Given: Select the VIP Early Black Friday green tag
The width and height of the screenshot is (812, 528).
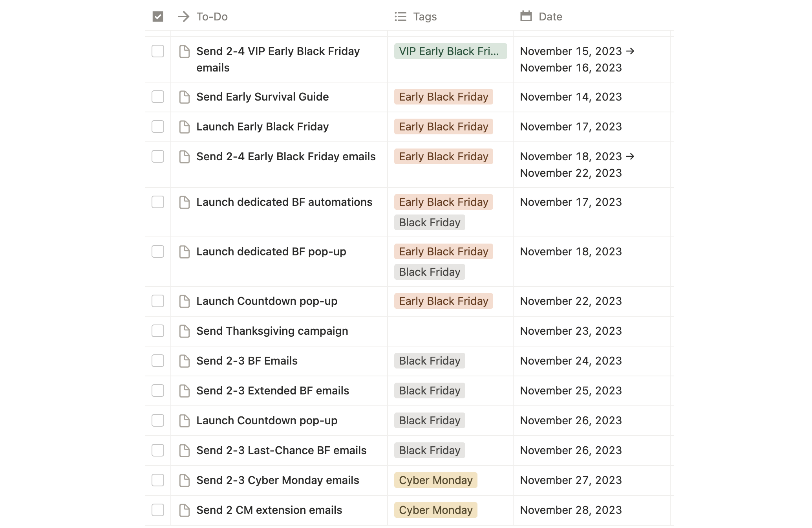Looking at the screenshot, I should click(450, 51).
